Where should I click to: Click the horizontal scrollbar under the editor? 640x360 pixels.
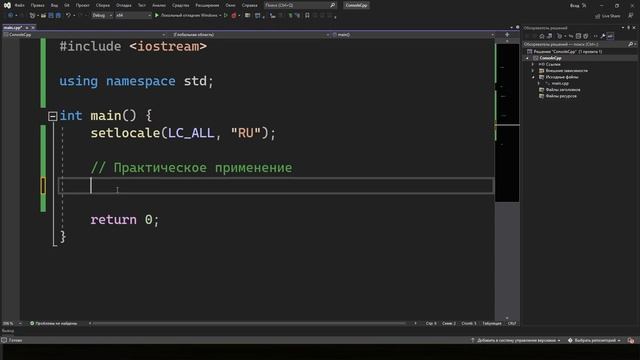click(249, 323)
